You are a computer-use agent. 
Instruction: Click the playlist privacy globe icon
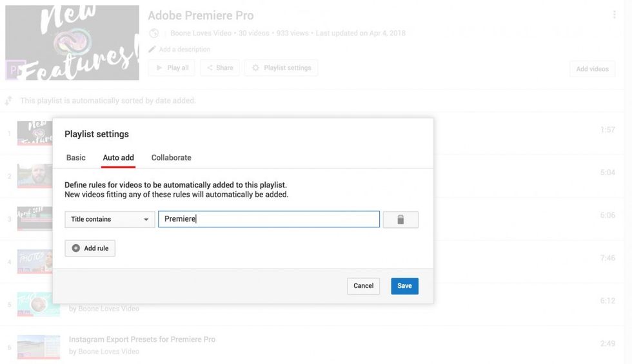[153, 34]
